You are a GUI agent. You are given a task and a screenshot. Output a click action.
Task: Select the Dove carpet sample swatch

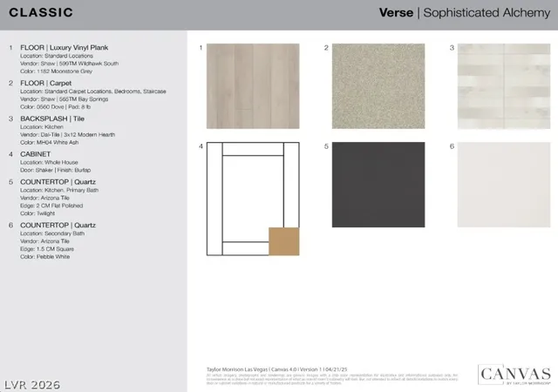click(x=378, y=86)
